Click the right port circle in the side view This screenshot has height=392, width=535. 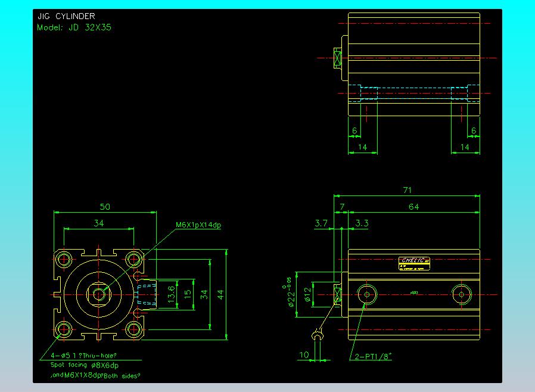pyautogui.click(x=461, y=293)
